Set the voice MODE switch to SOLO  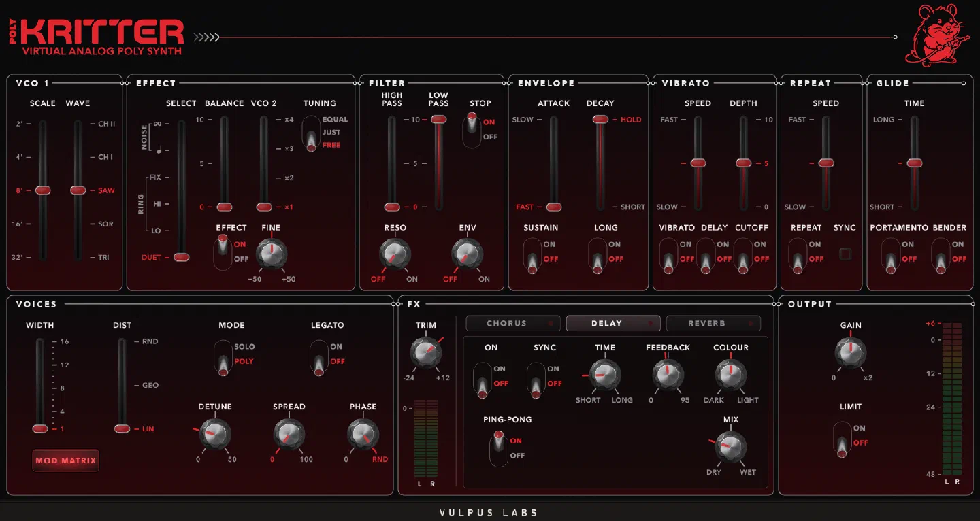click(x=244, y=347)
